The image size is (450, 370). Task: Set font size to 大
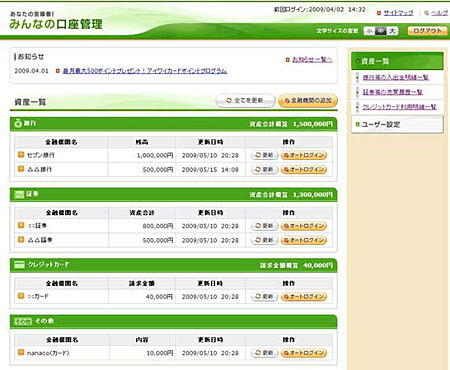click(392, 31)
